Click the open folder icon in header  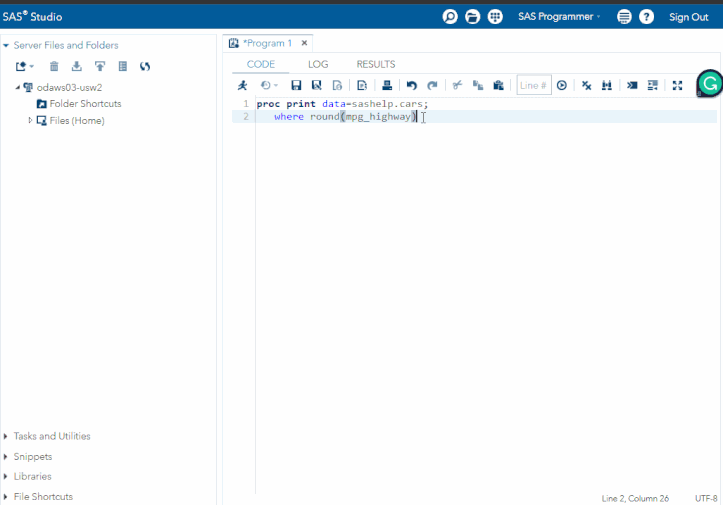coord(473,17)
